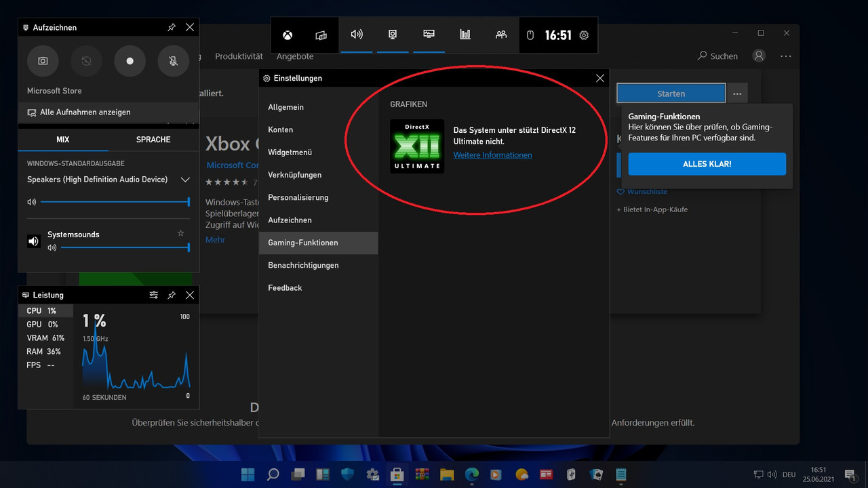The width and height of the screenshot is (868, 488).
Task: Select Gaming-Funktionen settings section
Action: click(x=318, y=243)
